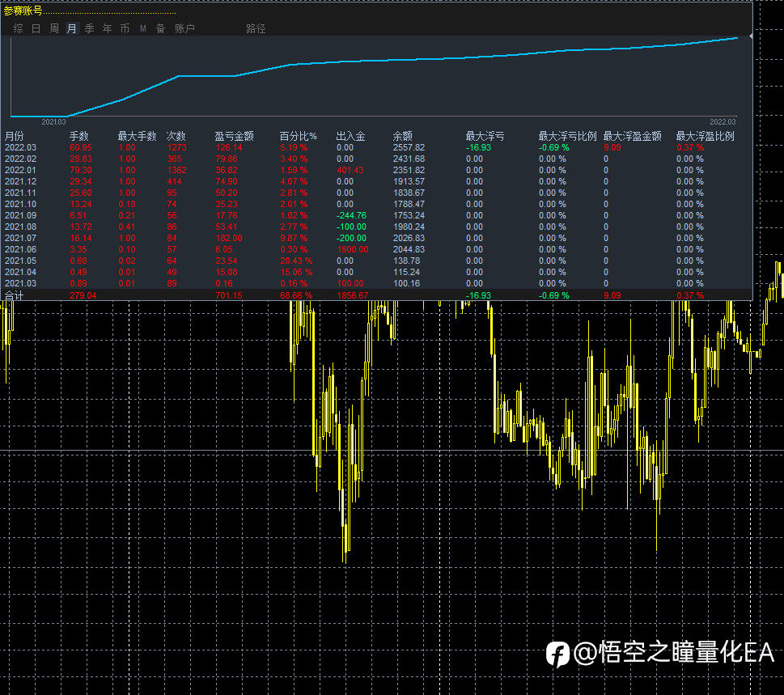Open the 备 notes tab
The image size is (784, 695).
coord(160,29)
